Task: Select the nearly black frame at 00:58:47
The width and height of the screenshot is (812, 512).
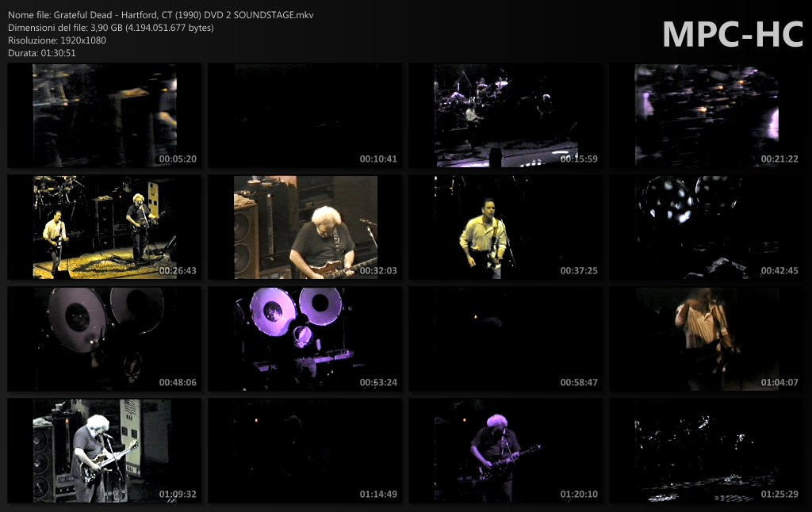Action: (505, 339)
